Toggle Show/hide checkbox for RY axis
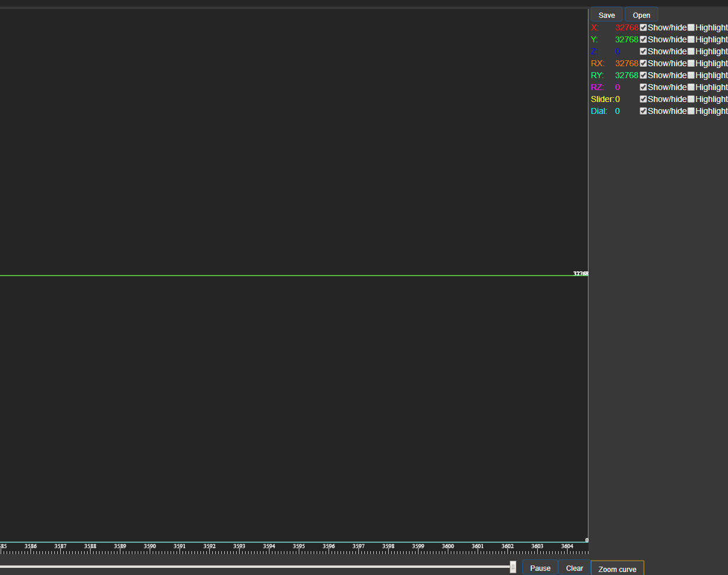Image resolution: width=728 pixels, height=575 pixels. (643, 75)
